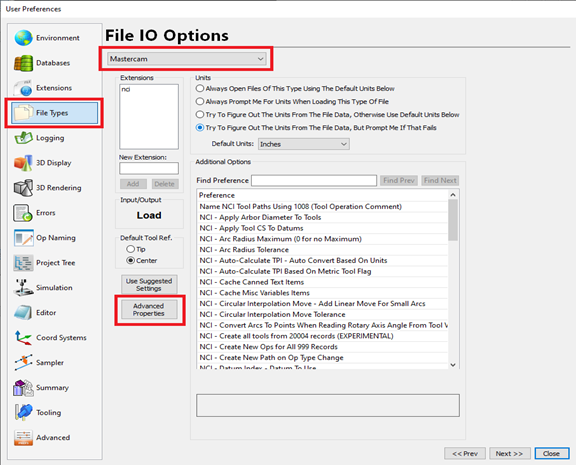Select 'Create all tools from 20004 records' preference

323,336
